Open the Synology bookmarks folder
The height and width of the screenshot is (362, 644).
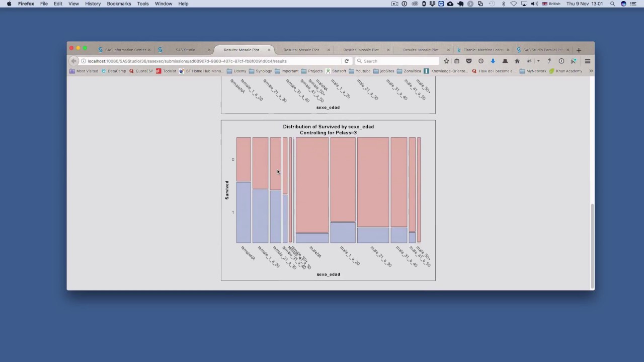(260, 71)
